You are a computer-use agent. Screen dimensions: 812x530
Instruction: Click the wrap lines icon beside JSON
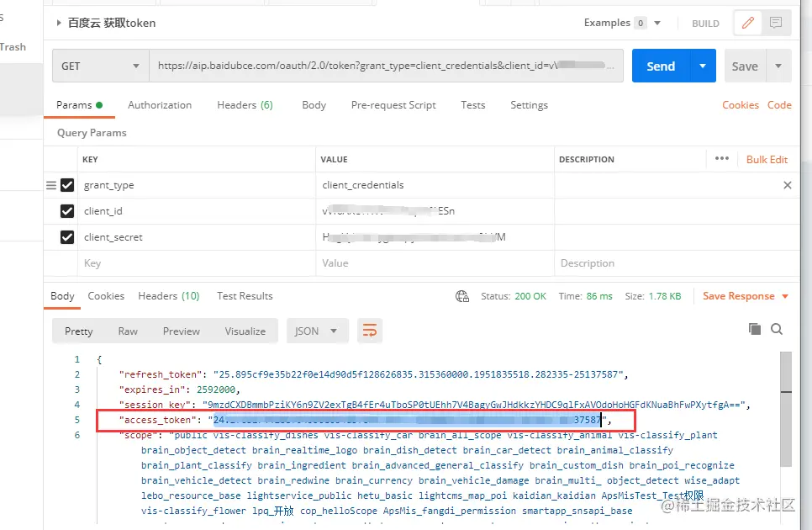(370, 331)
